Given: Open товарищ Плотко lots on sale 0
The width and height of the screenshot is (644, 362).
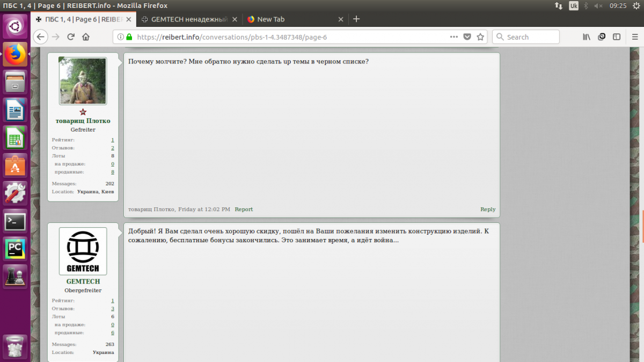Looking at the screenshot, I should [x=113, y=164].
